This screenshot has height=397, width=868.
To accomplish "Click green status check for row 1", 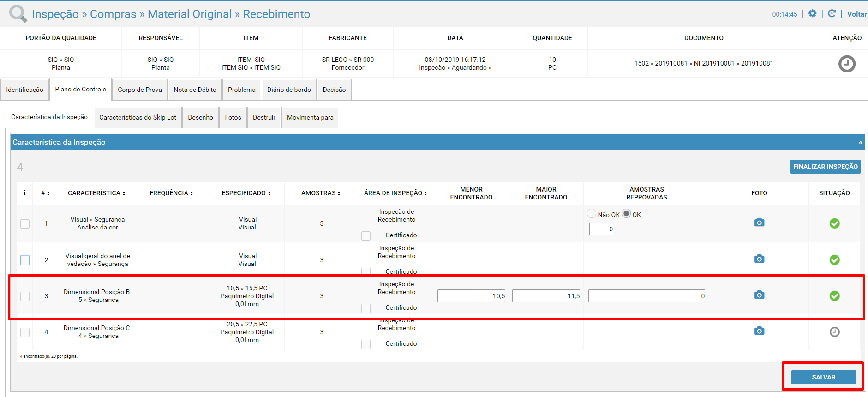I will (x=834, y=223).
